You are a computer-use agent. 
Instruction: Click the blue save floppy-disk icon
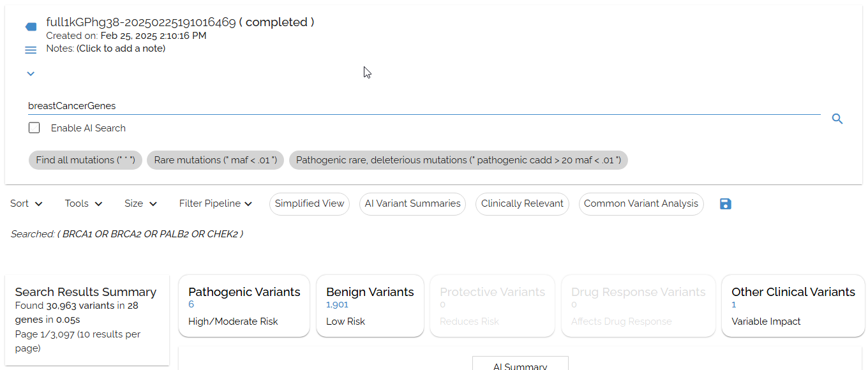[x=725, y=204]
